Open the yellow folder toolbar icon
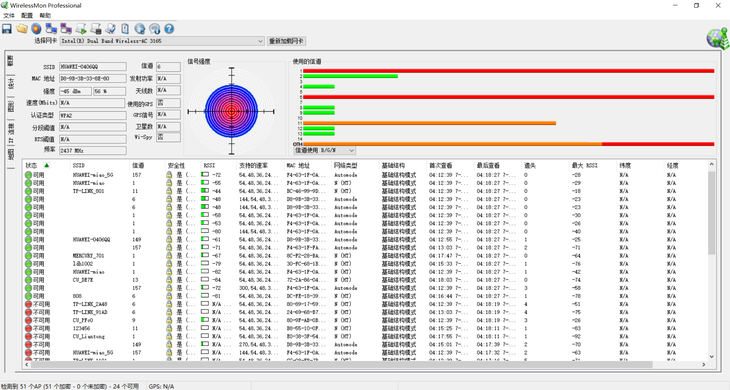 22,29
